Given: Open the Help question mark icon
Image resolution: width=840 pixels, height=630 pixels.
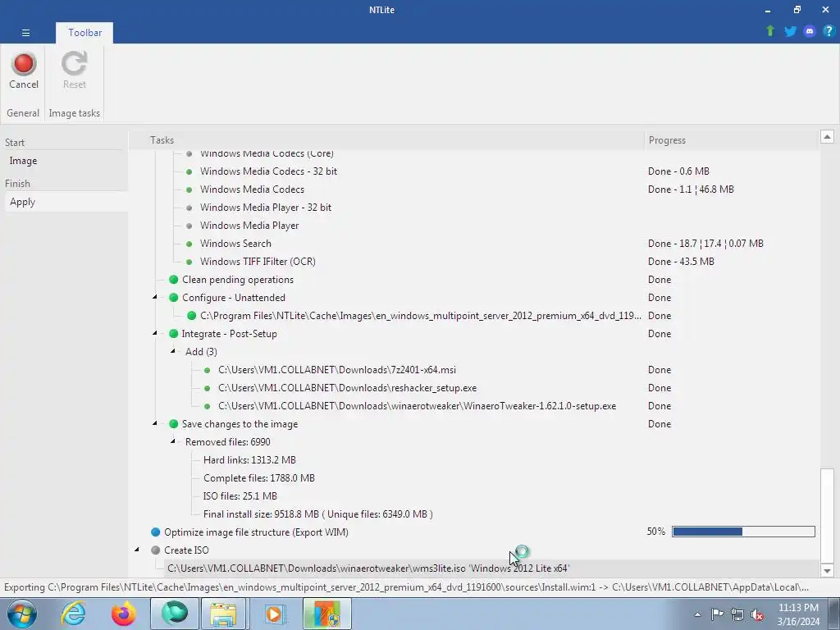Looking at the screenshot, I should coord(829,31).
